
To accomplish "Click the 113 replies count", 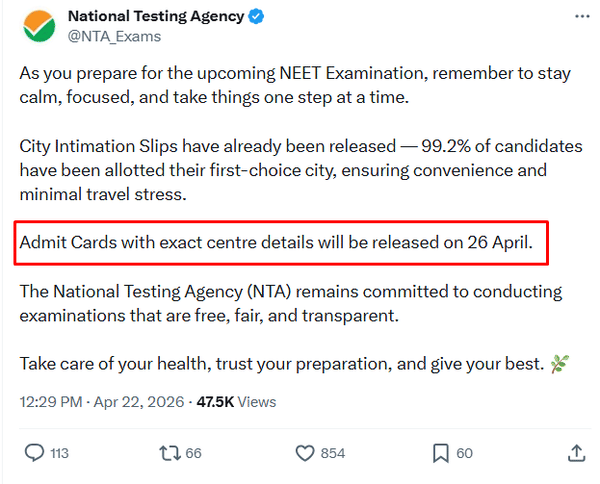I will (59, 454).
